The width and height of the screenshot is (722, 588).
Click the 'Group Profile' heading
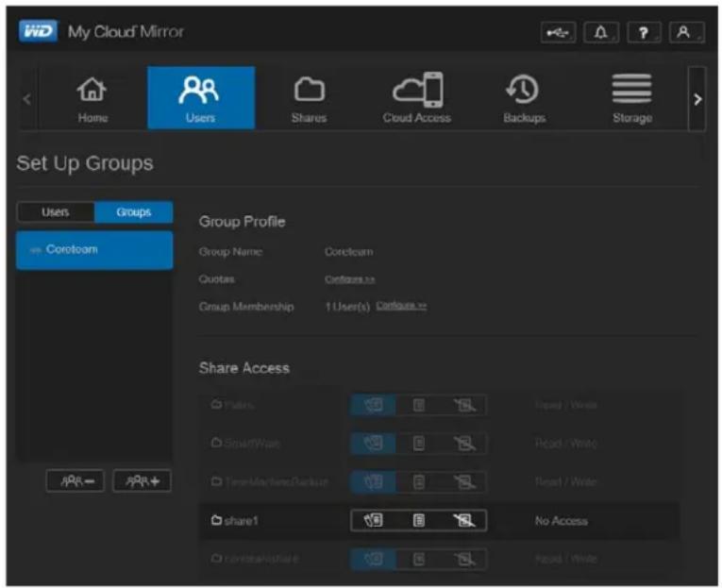pos(243,222)
